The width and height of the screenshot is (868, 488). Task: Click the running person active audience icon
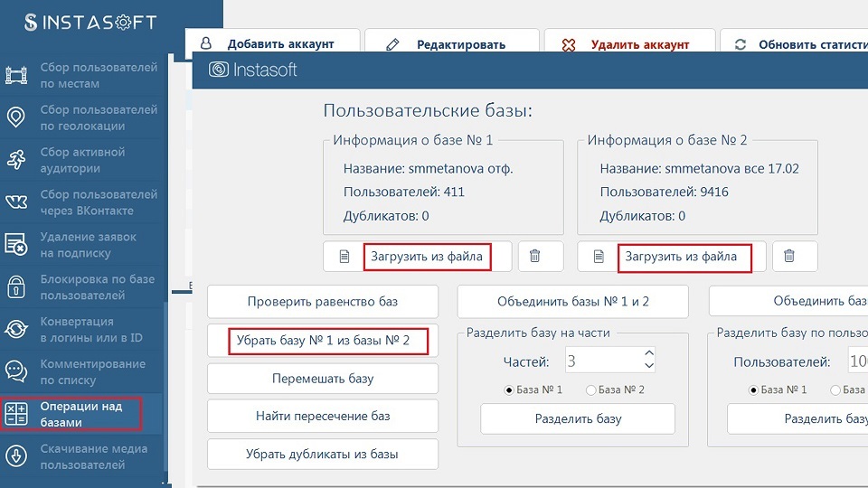tap(16, 160)
